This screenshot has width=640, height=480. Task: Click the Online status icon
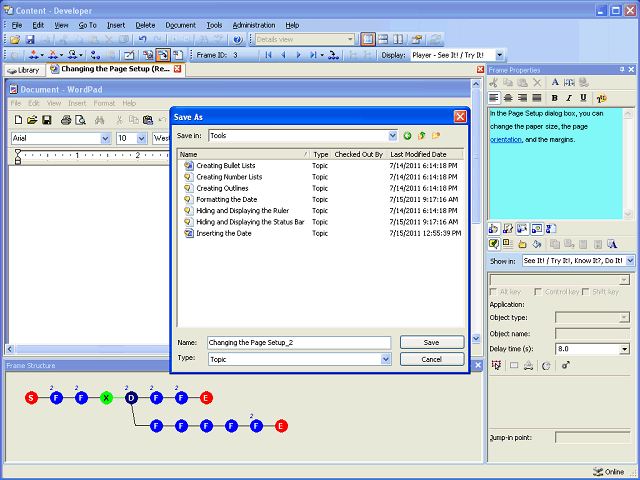tap(598, 472)
